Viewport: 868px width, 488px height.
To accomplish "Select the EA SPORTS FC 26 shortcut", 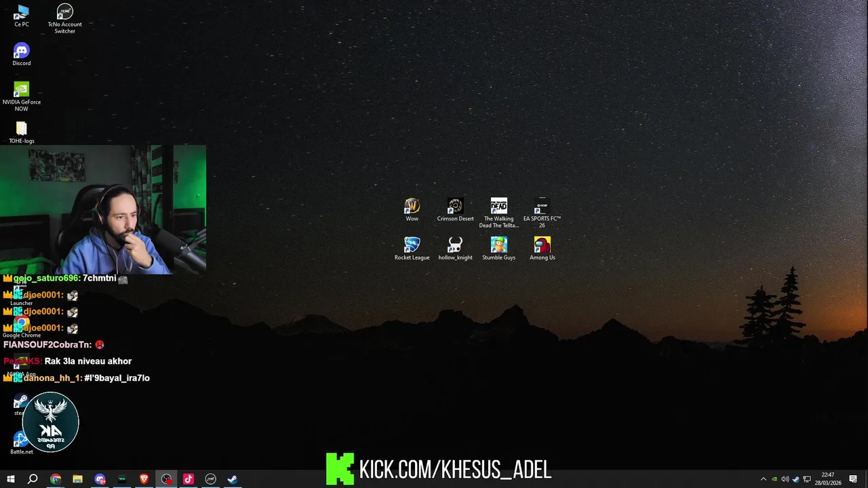I will coord(542,213).
